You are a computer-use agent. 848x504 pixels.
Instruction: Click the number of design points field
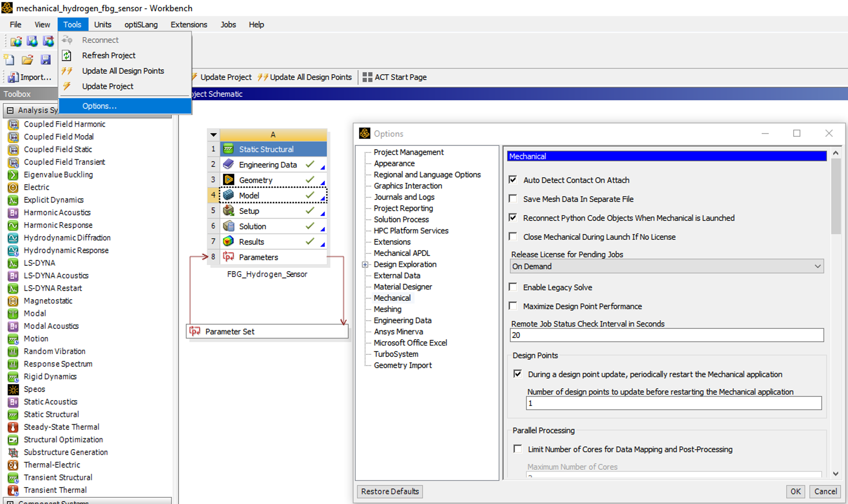click(x=674, y=403)
